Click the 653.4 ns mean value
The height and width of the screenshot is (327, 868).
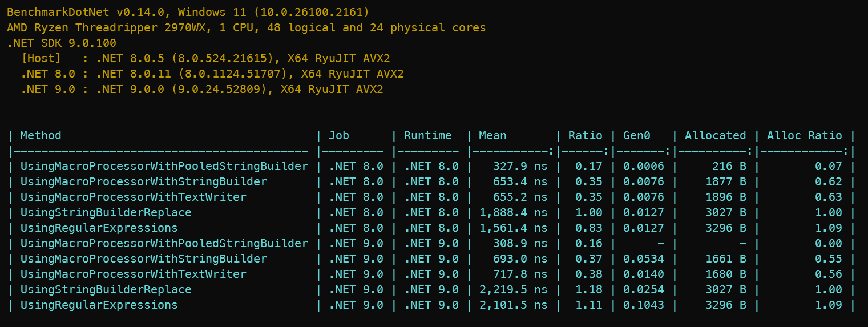pos(520,181)
